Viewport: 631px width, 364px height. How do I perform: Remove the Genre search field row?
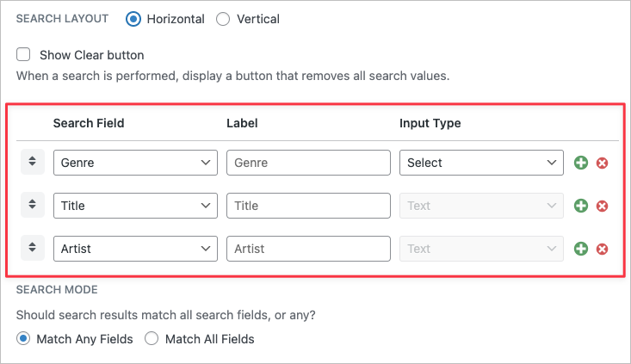[x=602, y=163]
